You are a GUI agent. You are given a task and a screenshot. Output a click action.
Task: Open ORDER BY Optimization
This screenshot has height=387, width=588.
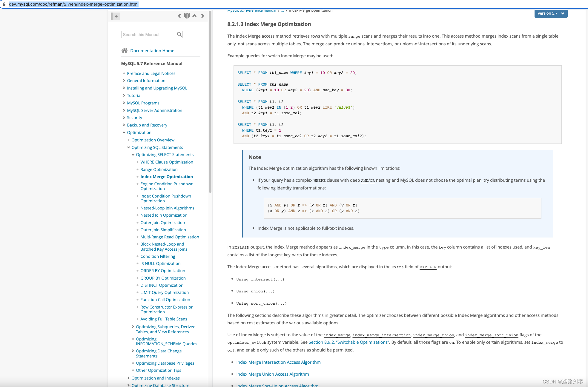click(163, 271)
